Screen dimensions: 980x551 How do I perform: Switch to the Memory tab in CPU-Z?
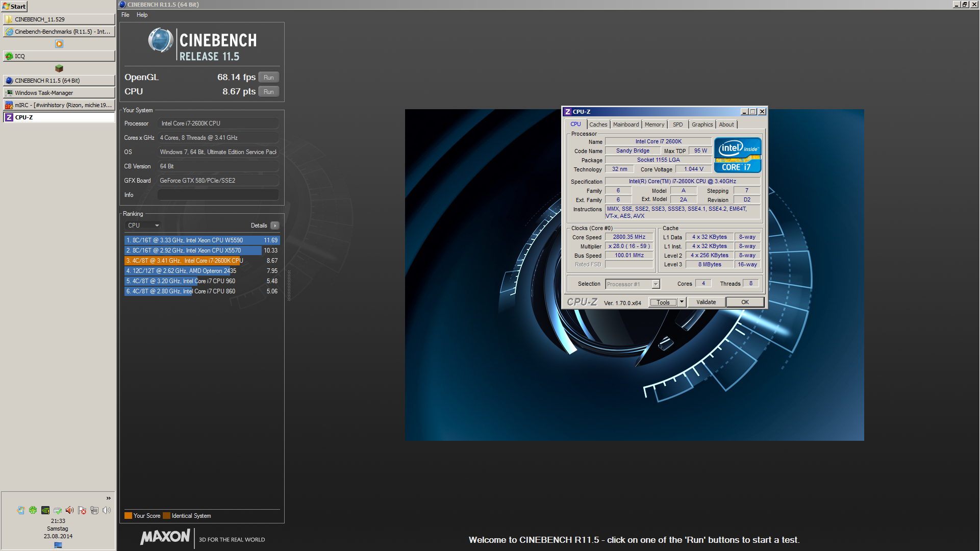click(x=654, y=124)
